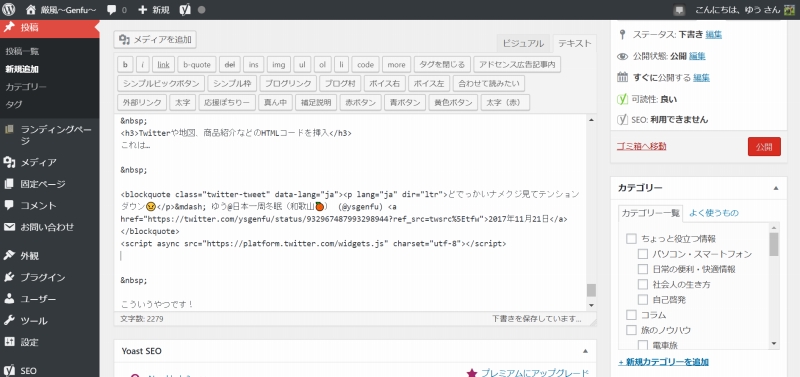Check the パソコン・スマートフォン category
This screenshot has width=800, height=377.
[x=643, y=254]
